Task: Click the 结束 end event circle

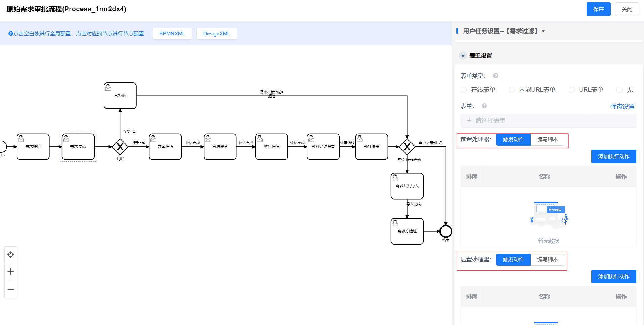Action: 446,231
